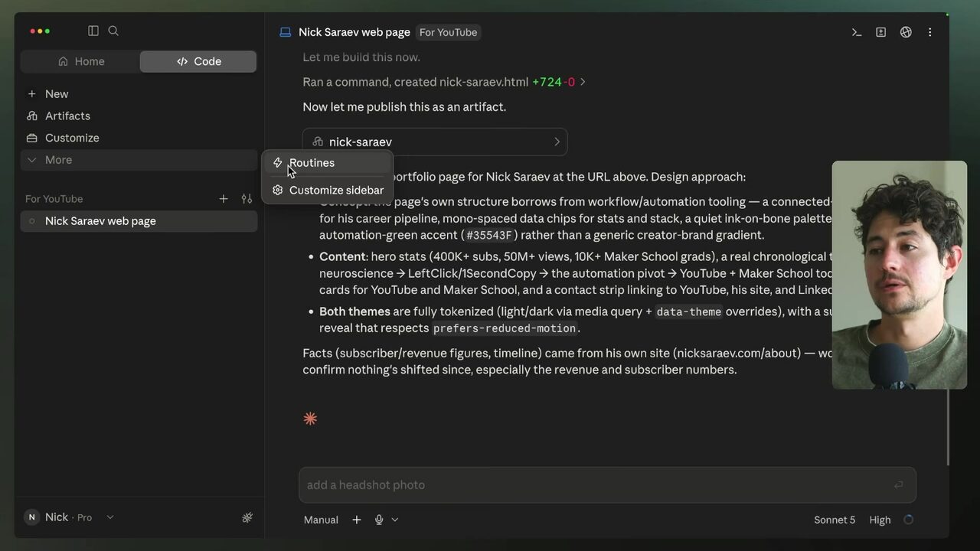Click the conversation scrollbar

(x=947, y=427)
